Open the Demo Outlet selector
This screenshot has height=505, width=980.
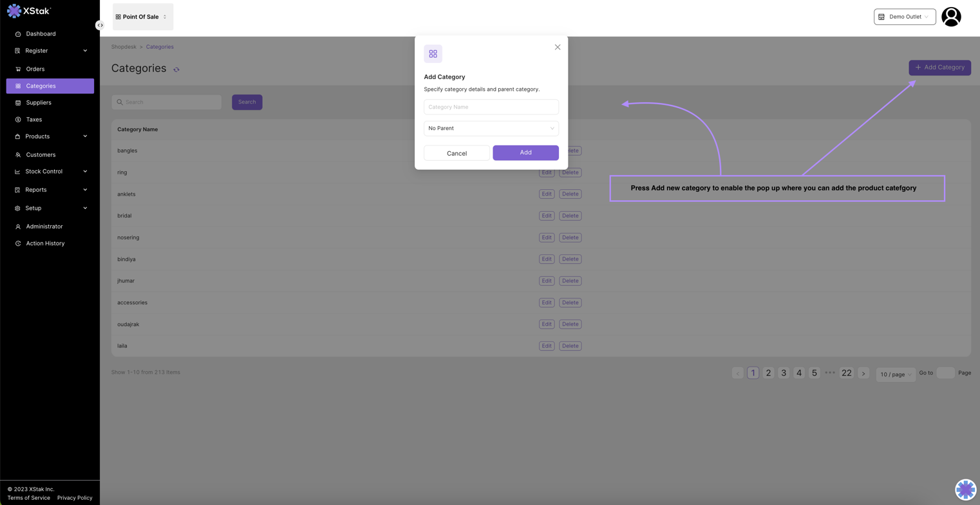coord(904,17)
